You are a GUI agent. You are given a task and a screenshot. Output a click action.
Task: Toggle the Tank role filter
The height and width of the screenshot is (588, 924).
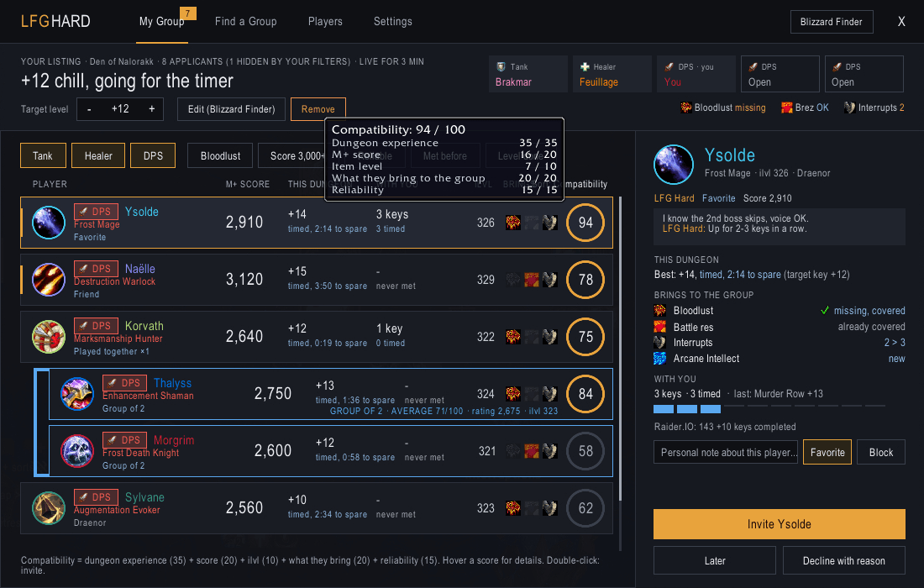pos(43,155)
